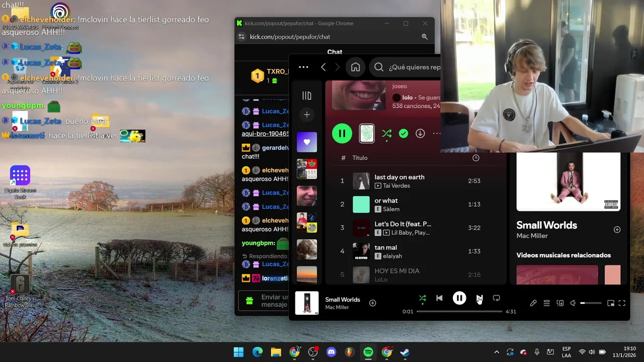644x362 pixels.
Task: Toggle shuffle in player bar
Action: point(422,298)
